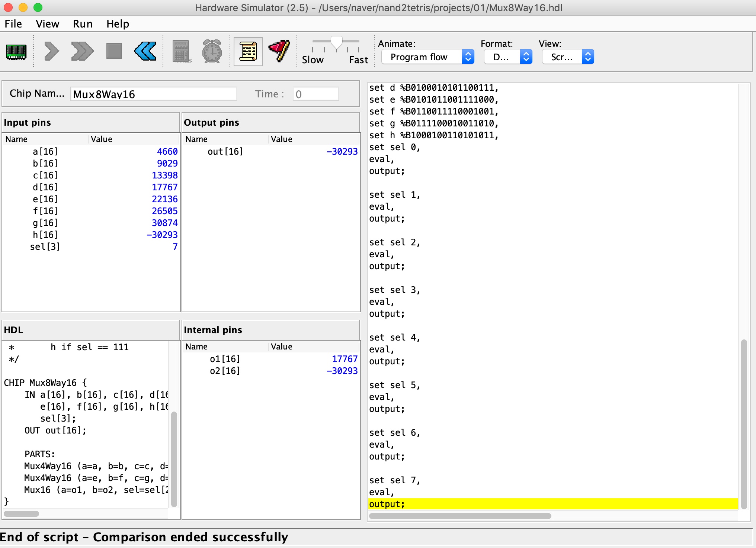Click the Run fast-forward button
The width and height of the screenshot is (756, 548).
(82, 51)
